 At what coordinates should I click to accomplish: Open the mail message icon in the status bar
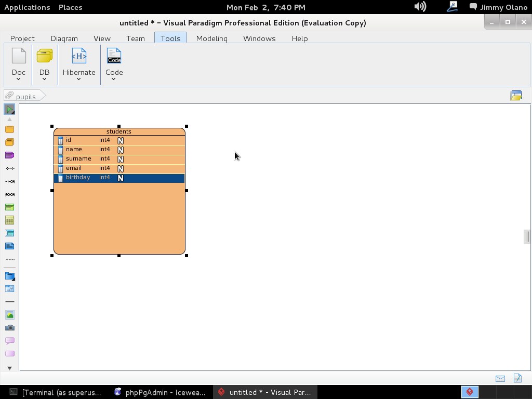pos(500,379)
